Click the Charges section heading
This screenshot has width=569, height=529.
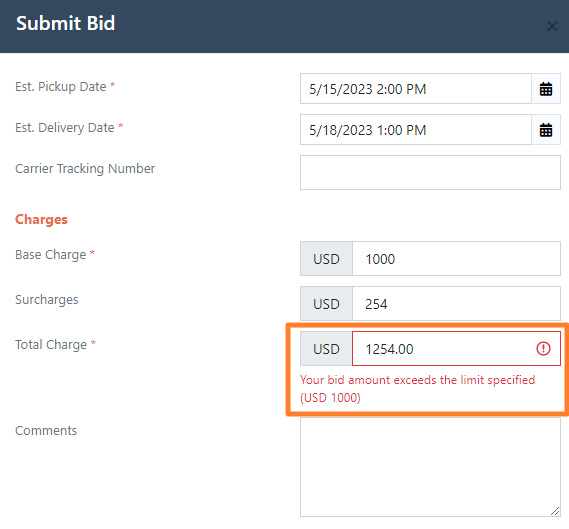pyautogui.click(x=41, y=220)
